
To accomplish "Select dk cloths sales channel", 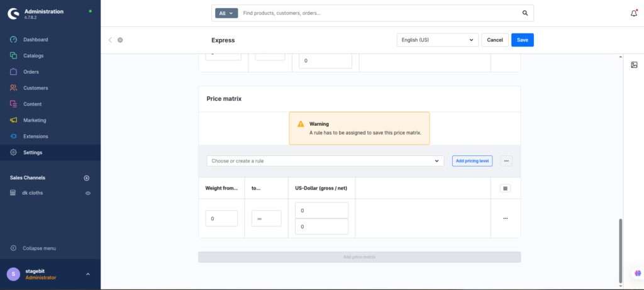I will 33,192.
